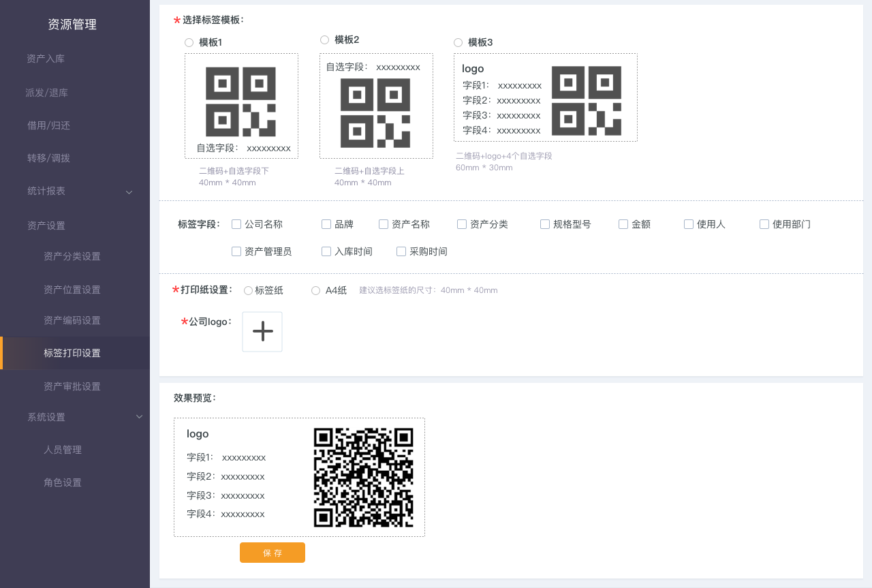Viewport: 872px width, 588px height.
Task: Click the orange 保存 button
Action: pos(272,553)
